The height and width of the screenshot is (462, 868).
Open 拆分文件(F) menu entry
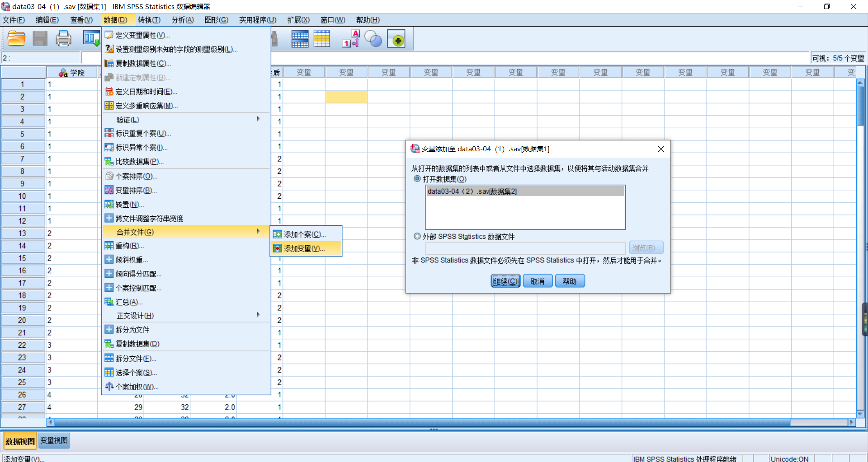pyautogui.click(x=186, y=359)
